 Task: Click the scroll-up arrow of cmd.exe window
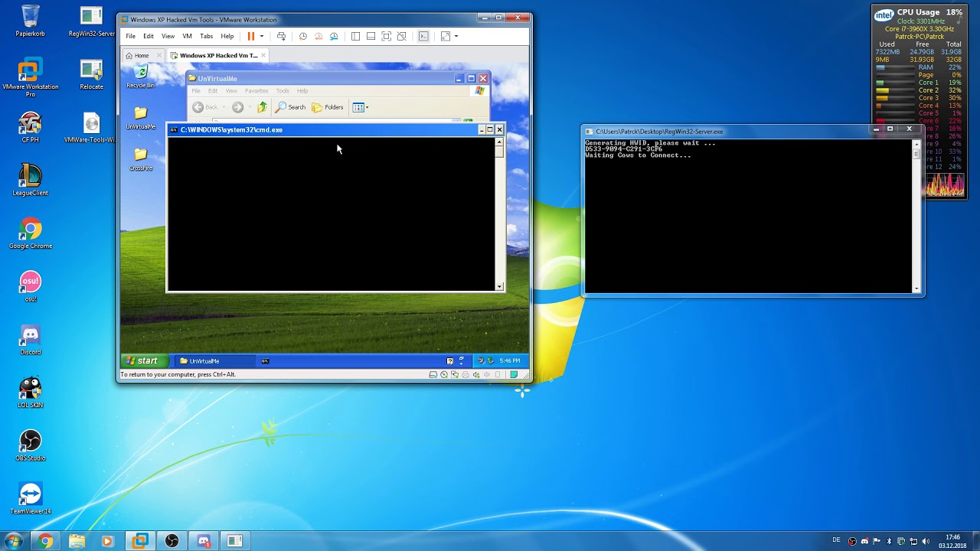coord(499,142)
